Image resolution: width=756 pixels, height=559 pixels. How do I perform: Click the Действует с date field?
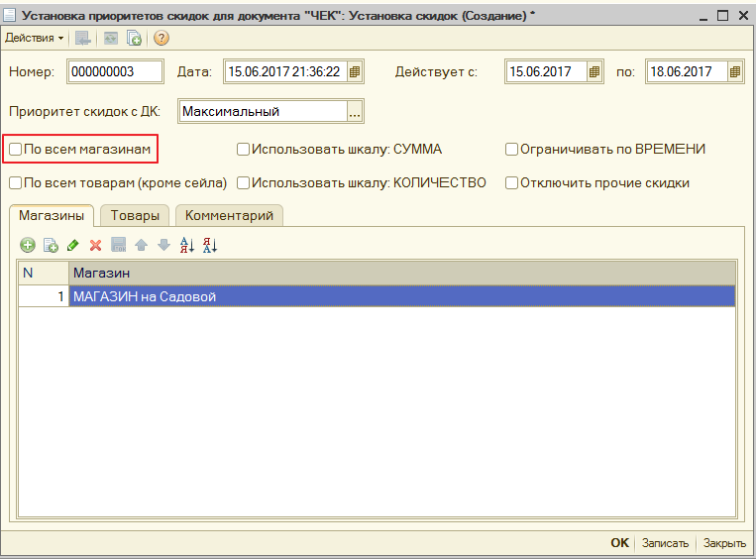(547, 72)
